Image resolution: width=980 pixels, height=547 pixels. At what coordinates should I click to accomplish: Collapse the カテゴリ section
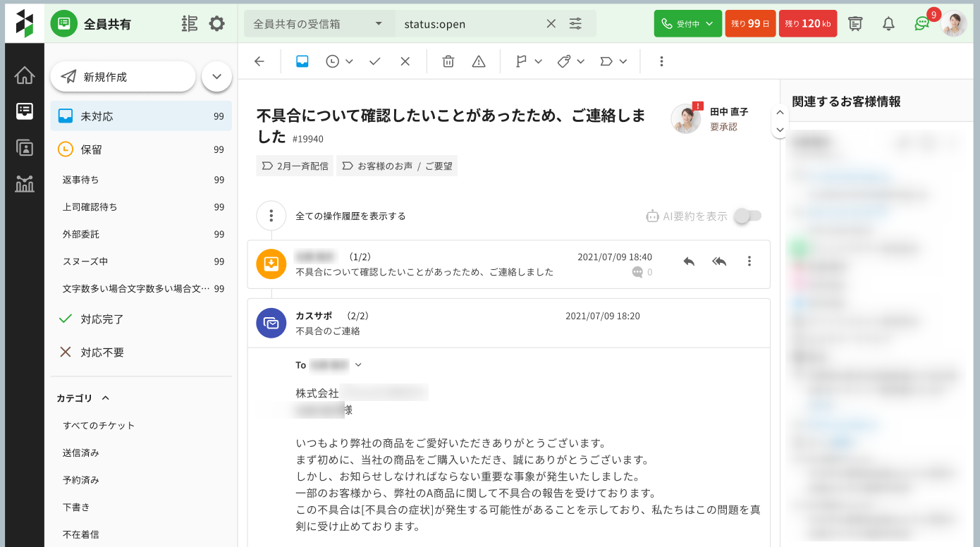tap(106, 398)
